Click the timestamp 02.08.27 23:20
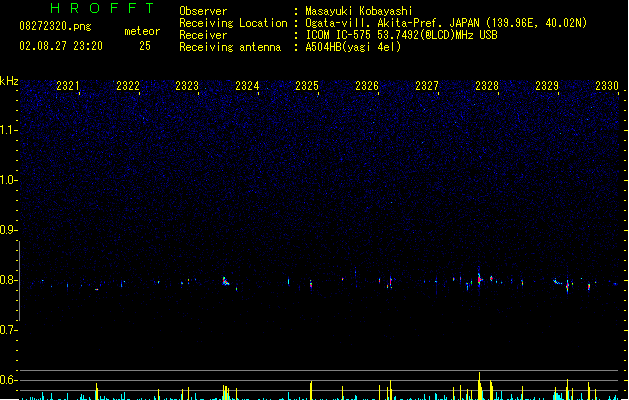629x400 pixels. point(61,46)
